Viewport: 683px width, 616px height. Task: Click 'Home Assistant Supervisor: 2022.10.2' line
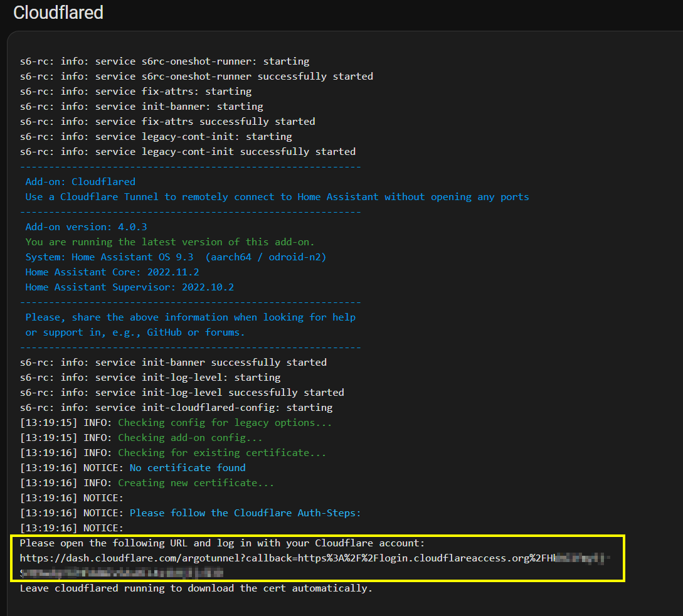coord(130,287)
